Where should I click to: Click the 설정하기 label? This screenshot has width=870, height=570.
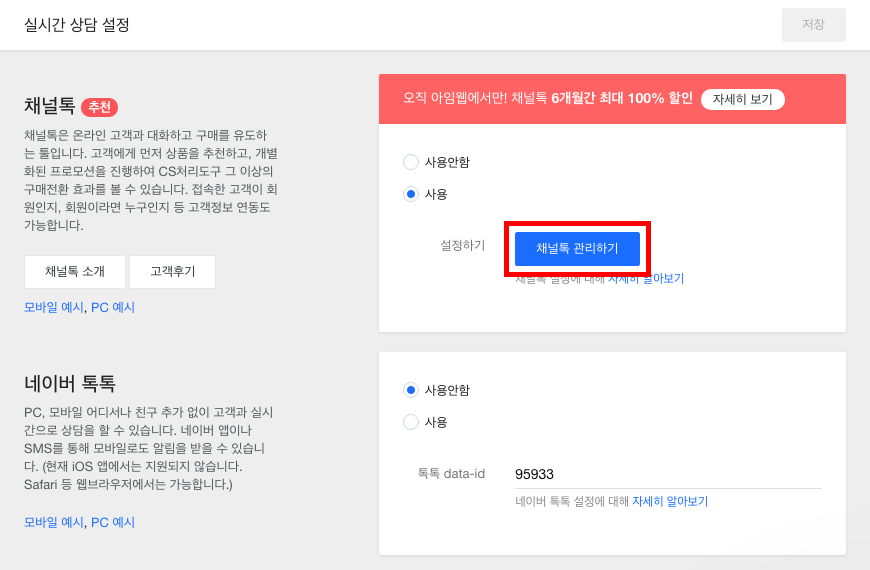click(462, 245)
